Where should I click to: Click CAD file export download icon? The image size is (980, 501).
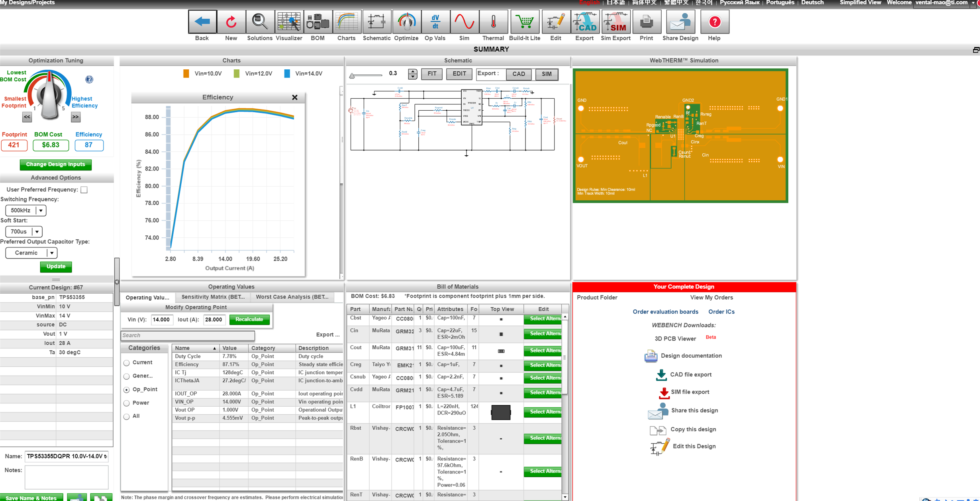click(x=661, y=375)
